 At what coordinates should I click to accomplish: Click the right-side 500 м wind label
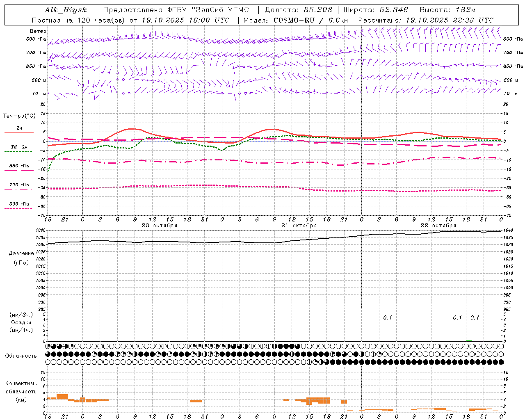click(x=511, y=80)
